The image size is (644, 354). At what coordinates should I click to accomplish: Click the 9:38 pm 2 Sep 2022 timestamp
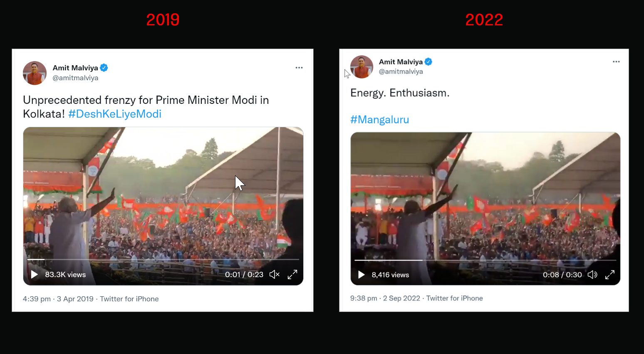coord(385,298)
